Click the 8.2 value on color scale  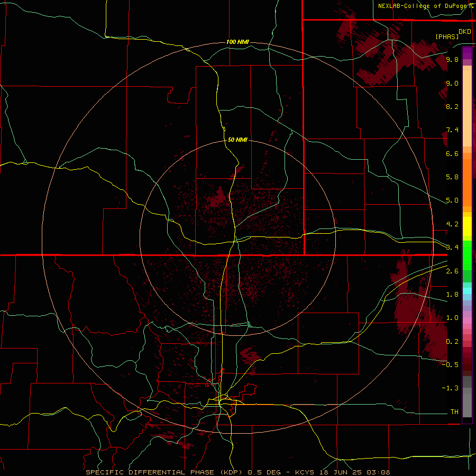click(x=452, y=106)
